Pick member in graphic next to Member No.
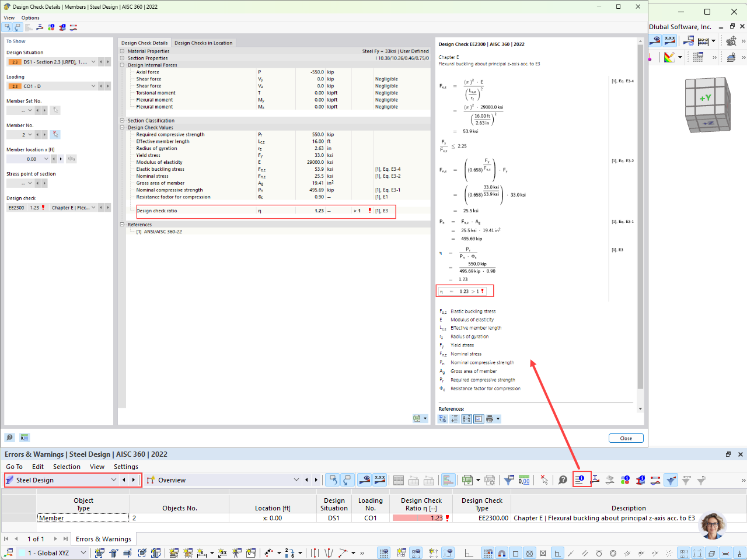Screen dimensions: 747x560 (55, 135)
